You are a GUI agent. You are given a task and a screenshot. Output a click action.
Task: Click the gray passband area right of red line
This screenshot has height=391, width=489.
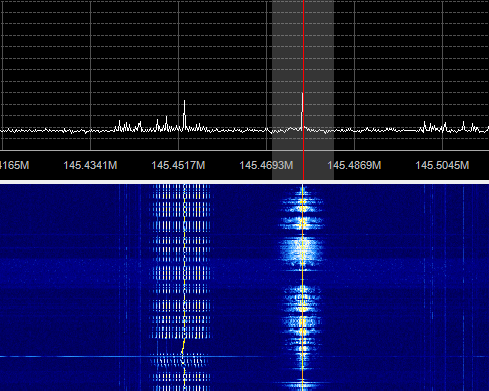coord(319,67)
